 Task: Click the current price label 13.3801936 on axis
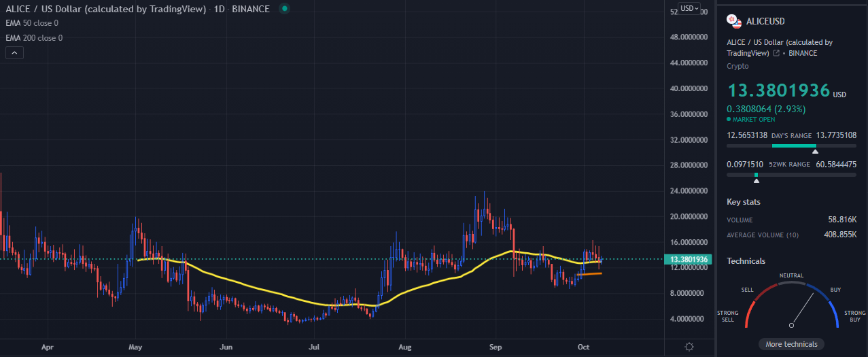[x=689, y=259]
